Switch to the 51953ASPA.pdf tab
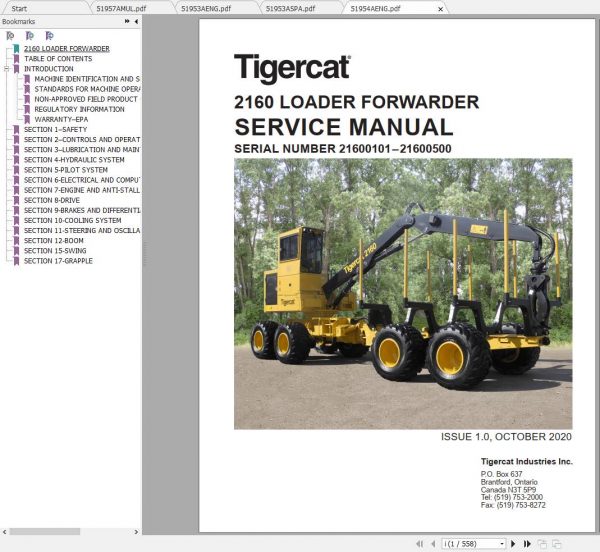Image resolution: width=600 pixels, height=552 pixels. [290, 8]
